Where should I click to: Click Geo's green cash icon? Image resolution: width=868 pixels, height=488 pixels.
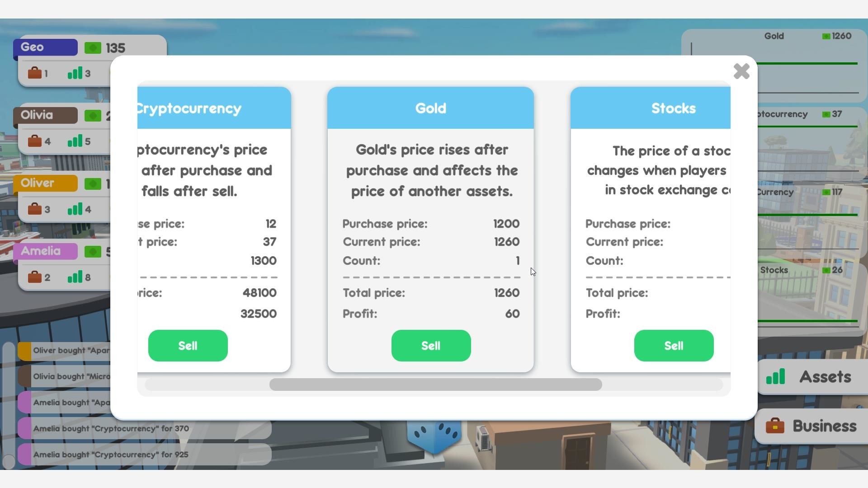(93, 48)
